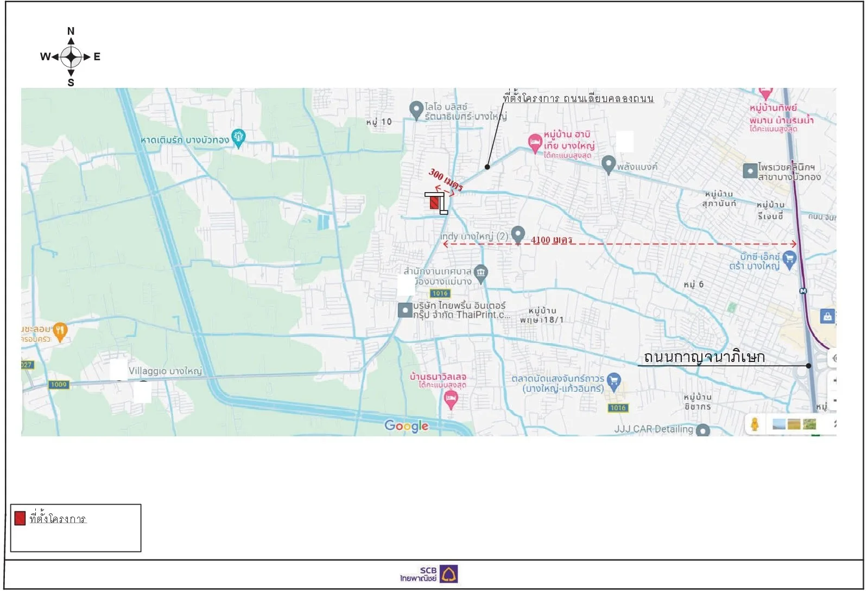The image size is (868, 591).
Task: Click the หมู่ 6 area label
Action: point(694,284)
